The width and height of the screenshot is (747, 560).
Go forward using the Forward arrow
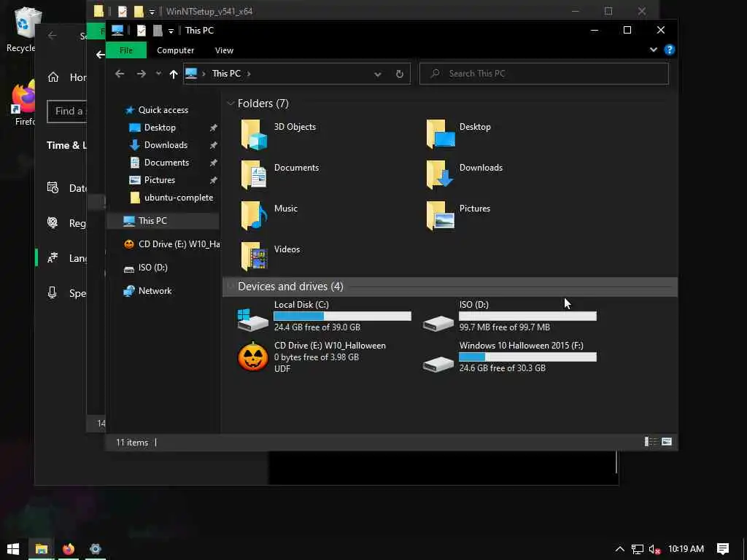tap(141, 74)
